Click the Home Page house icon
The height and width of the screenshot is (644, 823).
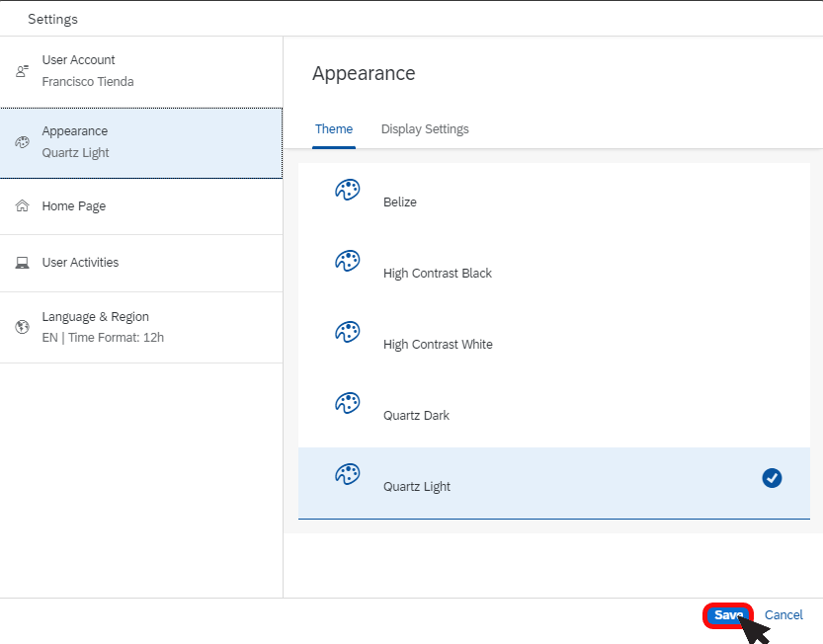(22, 205)
